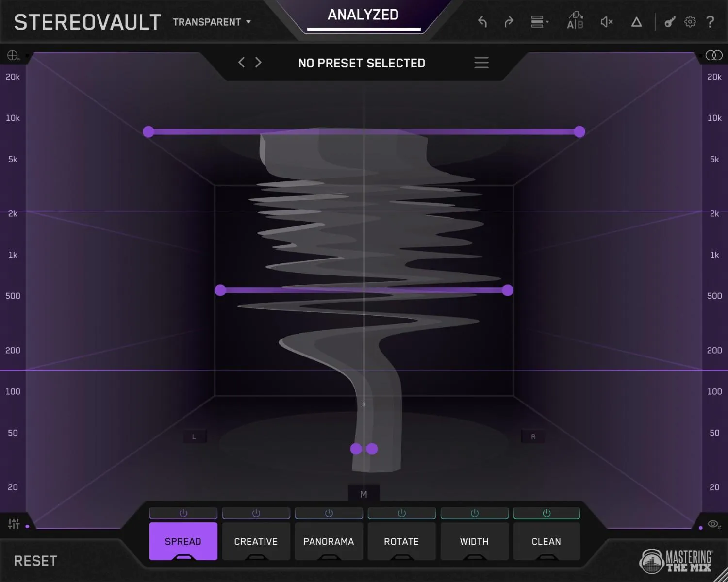Select the WIDTH module tab
Screen dimensions: 728x582
[475, 541]
